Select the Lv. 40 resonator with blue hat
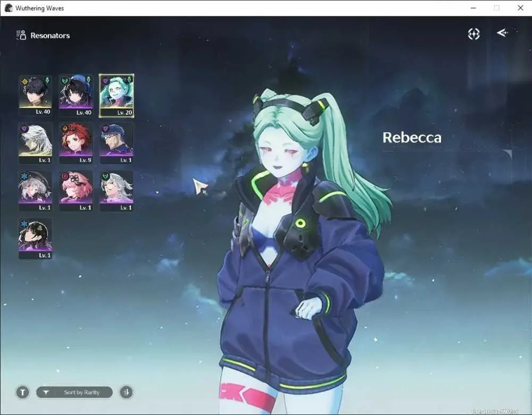The width and height of the screenshot is (532, 415). pos(76,96)
